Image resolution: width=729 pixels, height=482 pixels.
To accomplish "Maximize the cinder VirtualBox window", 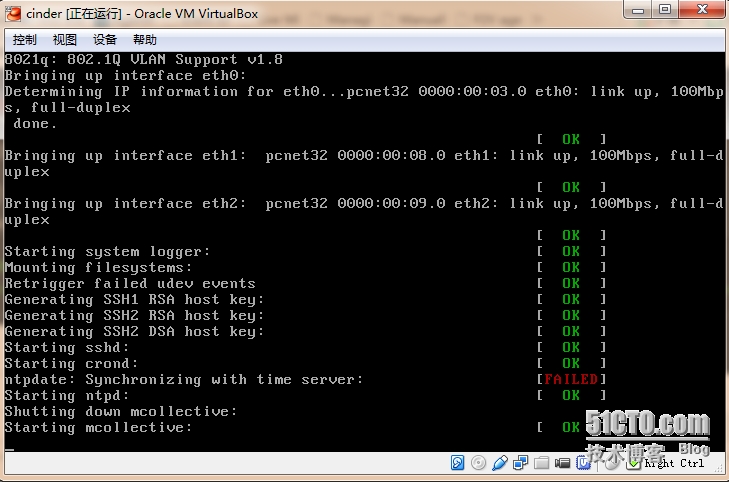I will pyautogui.click(x=665, y=10).
